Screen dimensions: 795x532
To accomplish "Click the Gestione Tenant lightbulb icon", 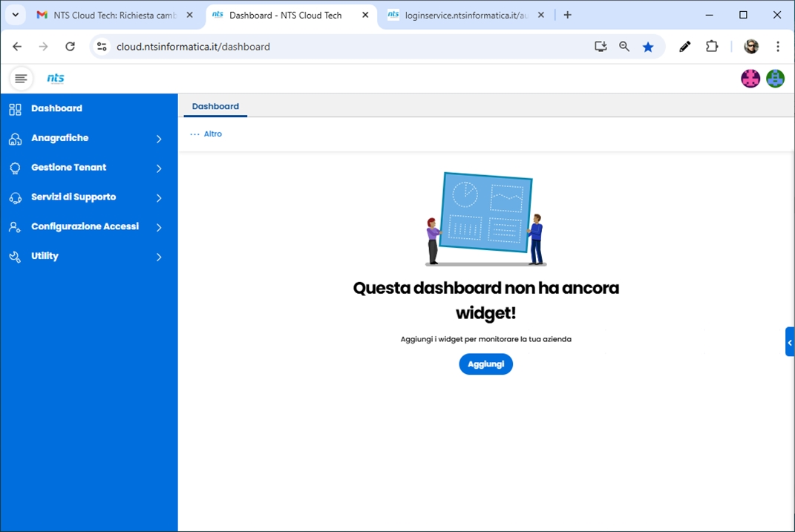I will point(15,168).
